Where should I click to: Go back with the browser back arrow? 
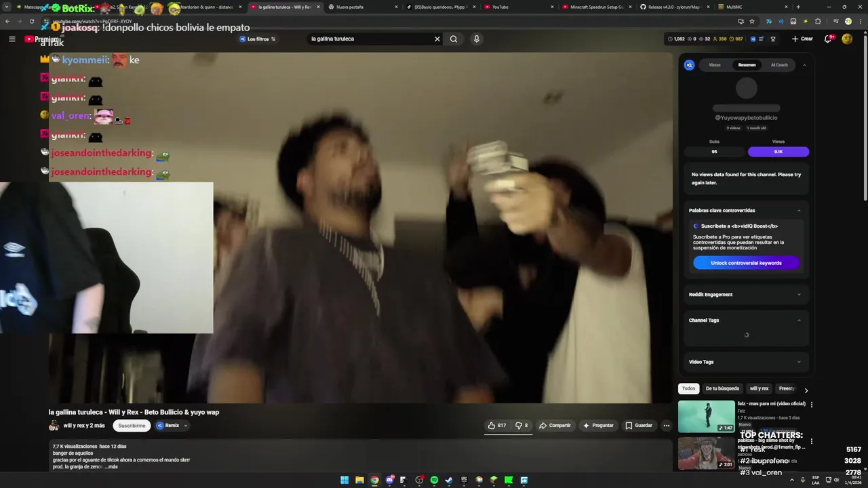pyautogui.click(x=7, y=21)
